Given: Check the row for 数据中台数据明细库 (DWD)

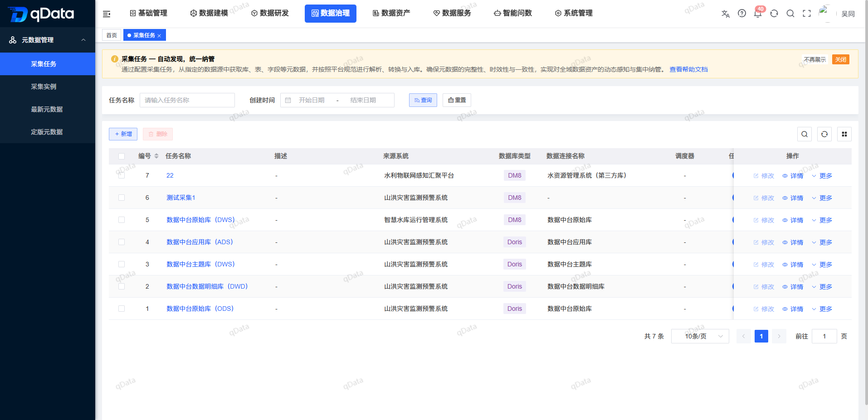Looking at the screenshot, I should (x=122, y=286).
